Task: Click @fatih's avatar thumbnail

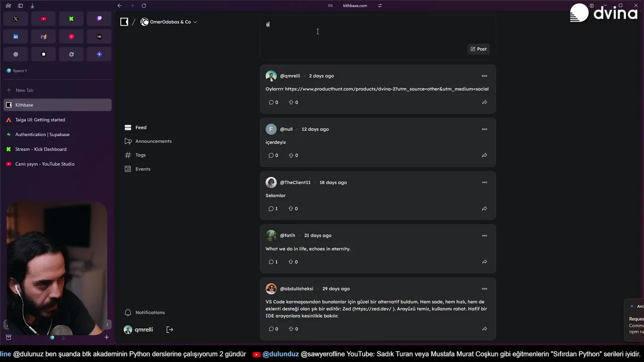Action: click(x=271, y=235)
